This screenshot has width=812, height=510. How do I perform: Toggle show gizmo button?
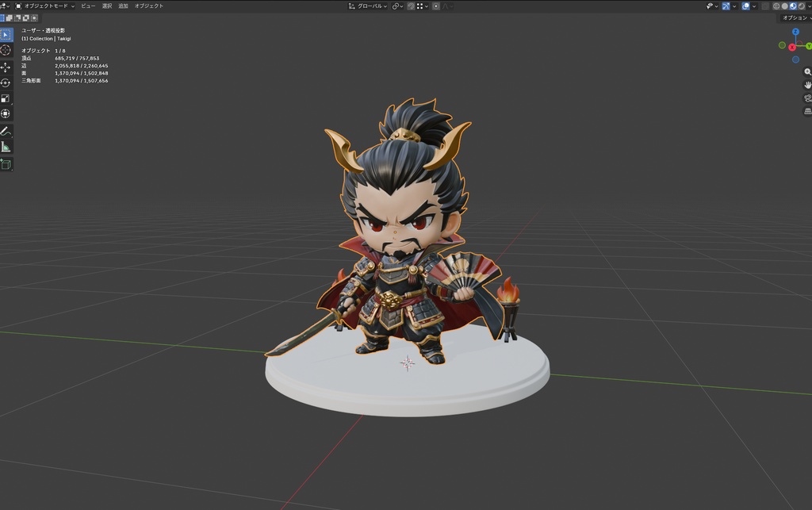tap(726, 6)
